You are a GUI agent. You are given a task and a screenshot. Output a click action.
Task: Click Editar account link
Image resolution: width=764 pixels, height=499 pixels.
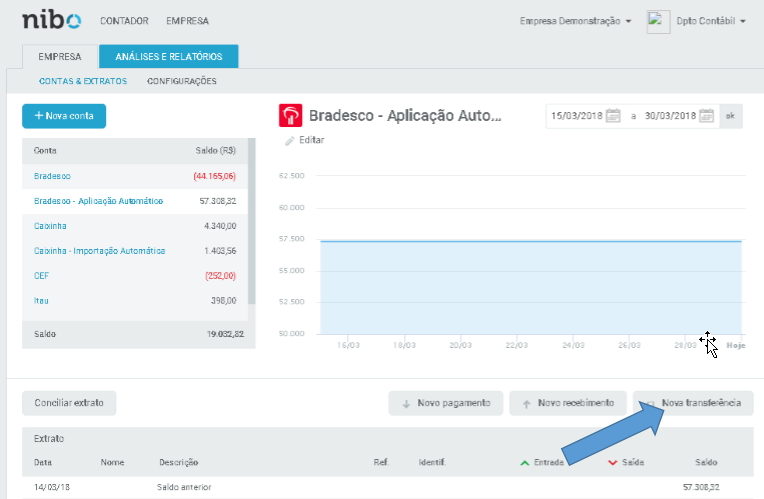point(311,140)
